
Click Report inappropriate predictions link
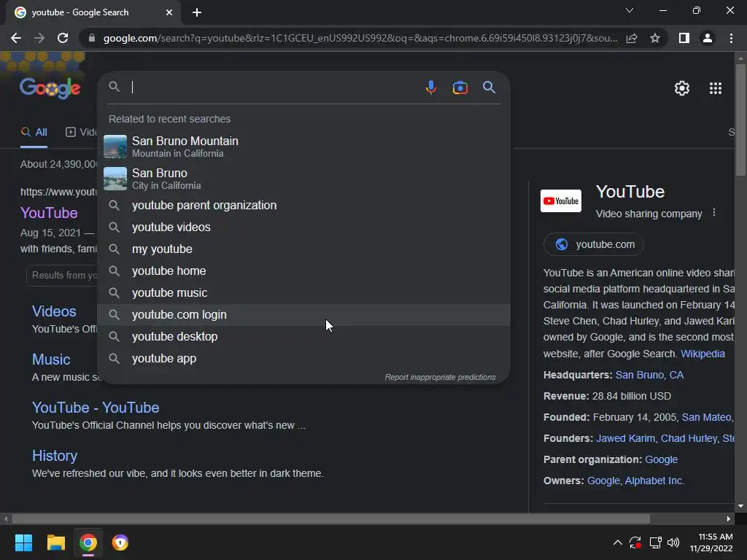440,377
